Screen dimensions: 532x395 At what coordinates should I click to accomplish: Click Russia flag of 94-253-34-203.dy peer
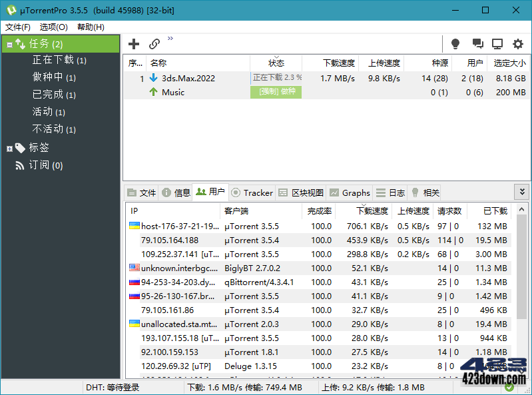click(134, 282)
